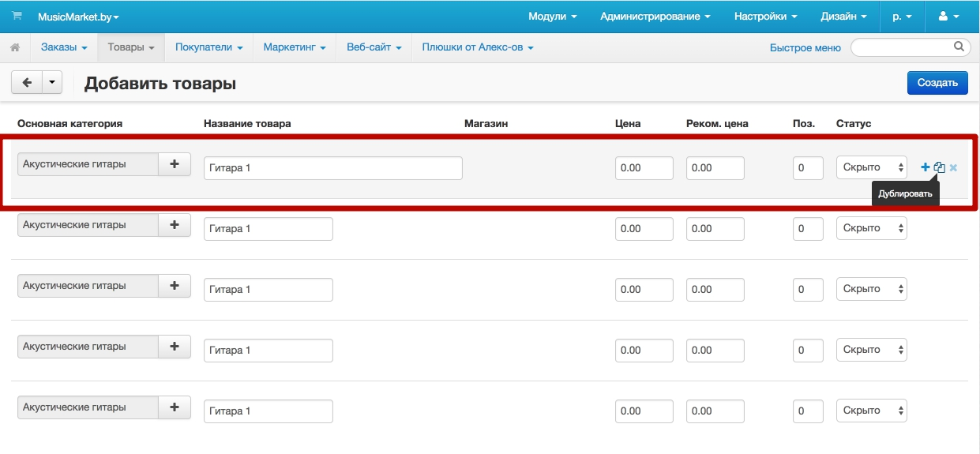This screenshot has height=454, width=980.
Task: Open the Заказы menu
Action: (64, 47)
